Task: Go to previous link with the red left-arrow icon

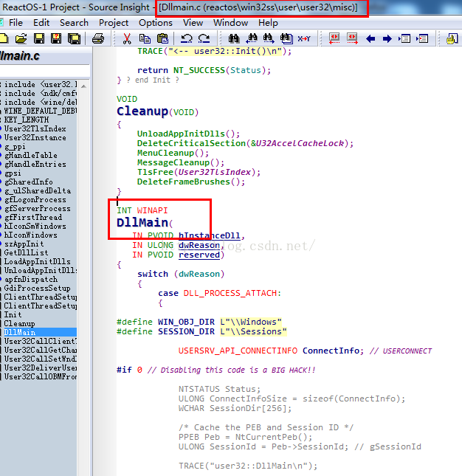Action: pyautogui.click(x=334, y=38)
